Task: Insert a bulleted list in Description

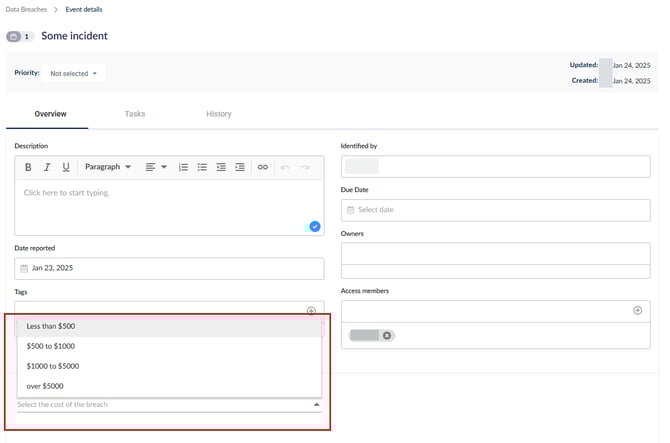Action: coord(202,167)
